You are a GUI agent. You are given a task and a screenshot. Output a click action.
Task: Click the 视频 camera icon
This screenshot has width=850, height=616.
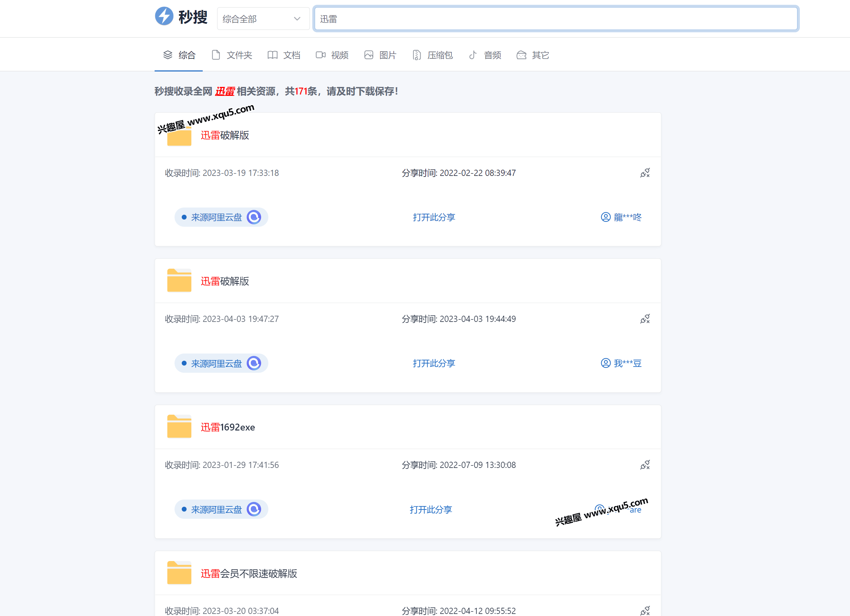(321, 55)
